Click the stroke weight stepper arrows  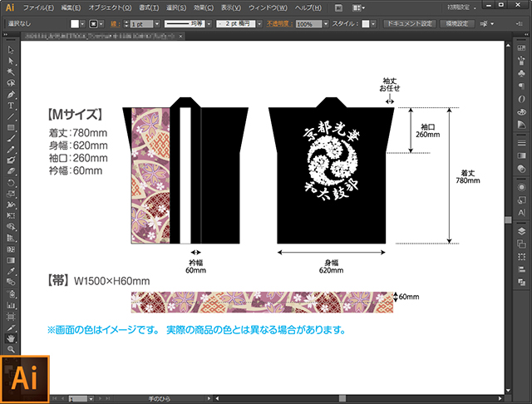126,24
